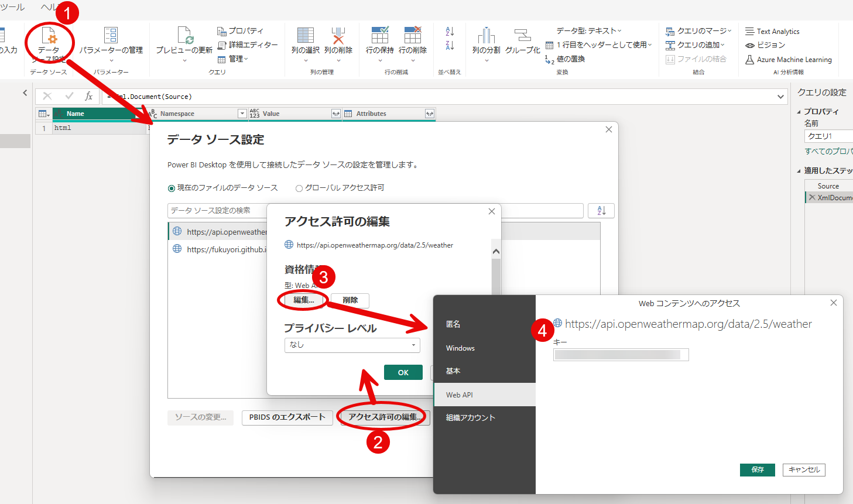This screenshot has width=853, height=504.
Task: Click Remove Rows (行の削除)
Action: point(413,44)
